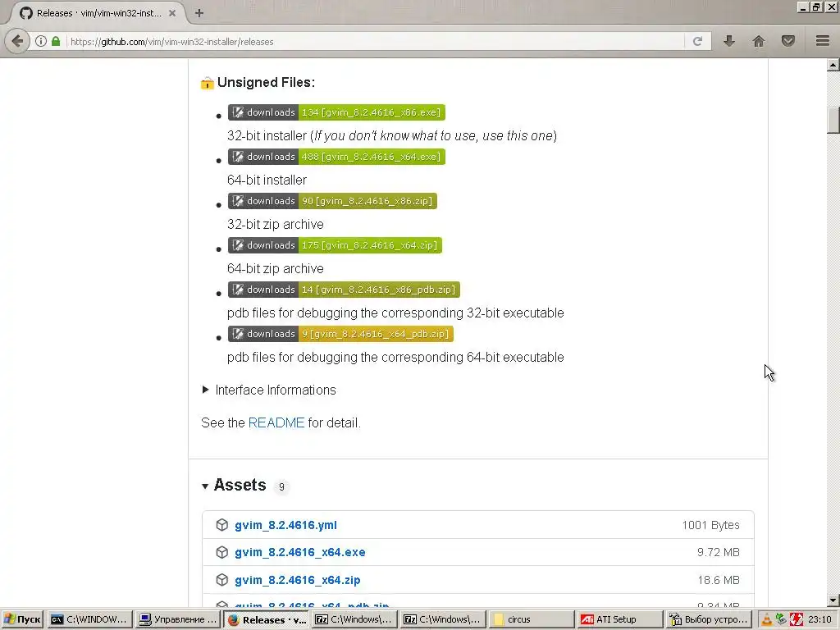Download gvim_8.2.4616_x64.zip asset
The image size is (840, 630).
pyautogui.click(x=297, y=580)
